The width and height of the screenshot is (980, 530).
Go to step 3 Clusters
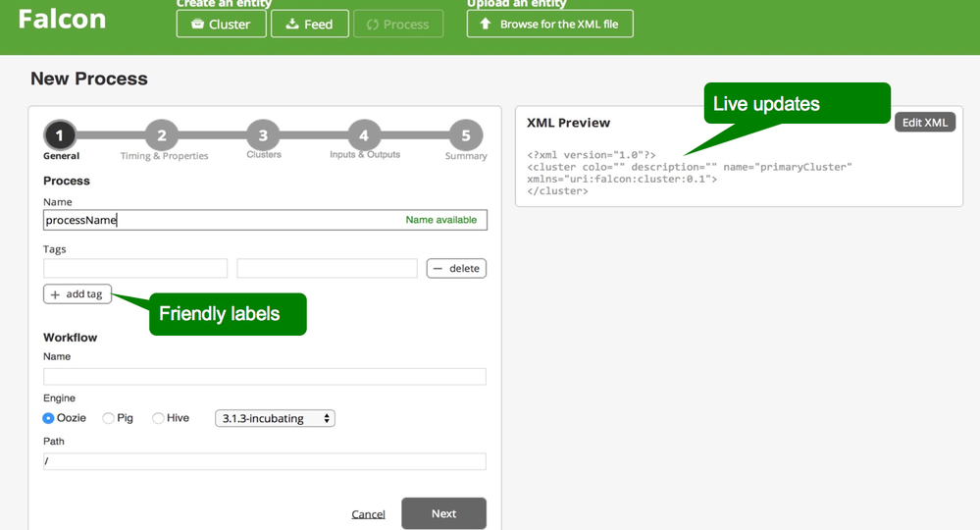[x=263, y=135]
